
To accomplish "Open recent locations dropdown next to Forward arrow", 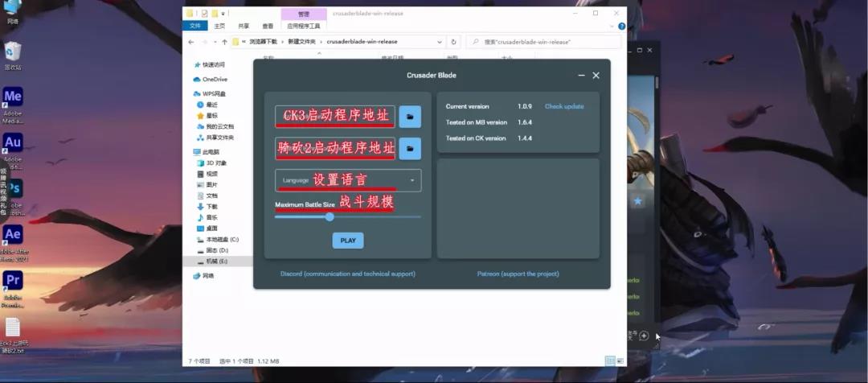I will (215, 42).
